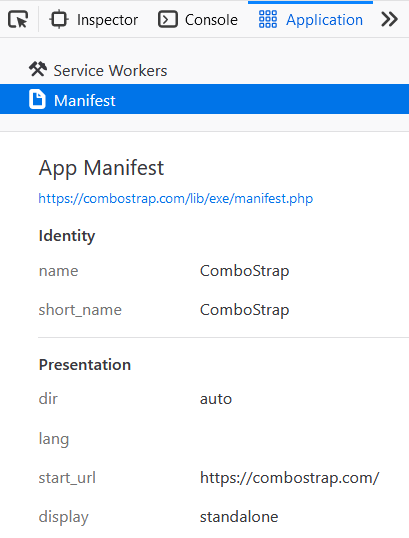Screen dimensions: 409x538
Task: Click the Presentation section heading
Action: [x=85, y=364]
